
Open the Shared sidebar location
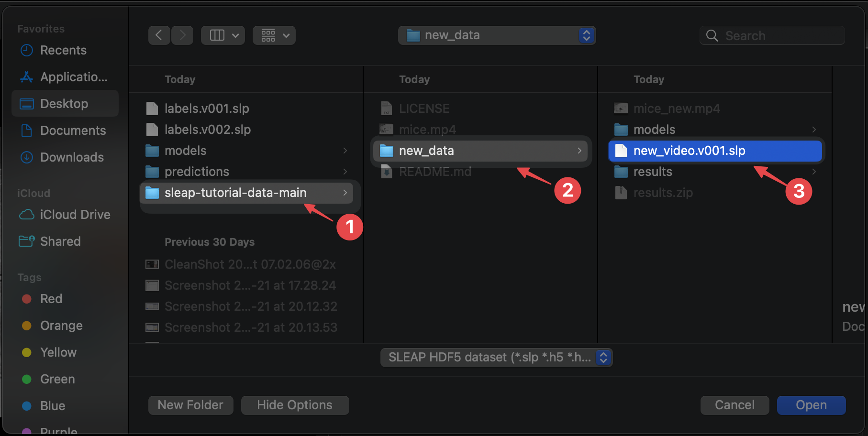[60, 241]
